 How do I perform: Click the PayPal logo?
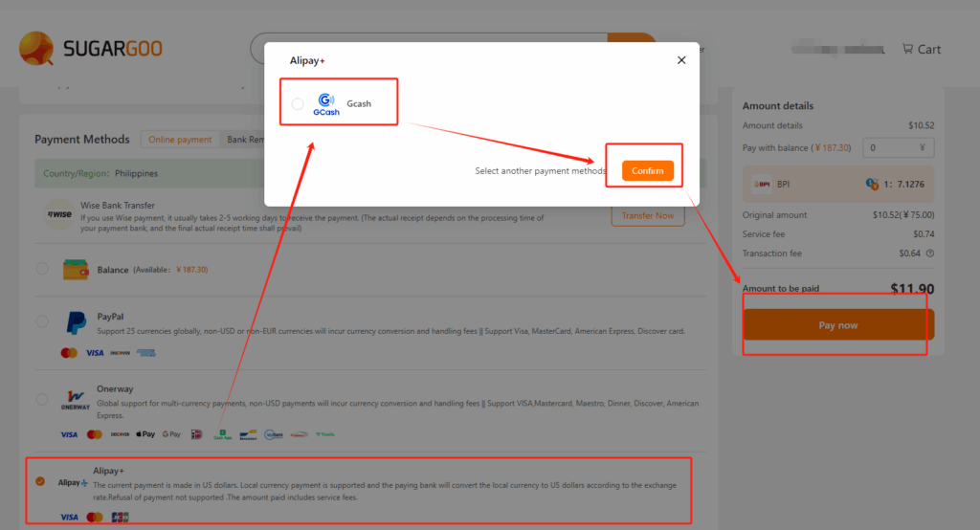click(77, 323)
